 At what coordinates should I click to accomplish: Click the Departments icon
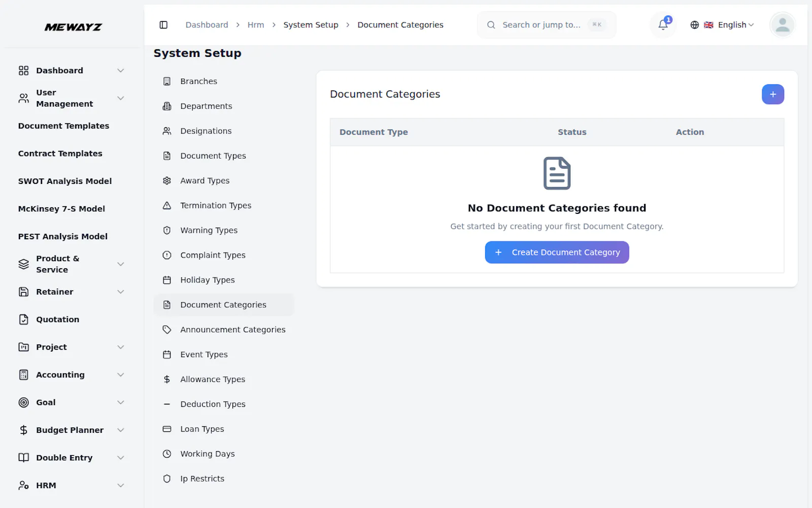tap(167, 106)
